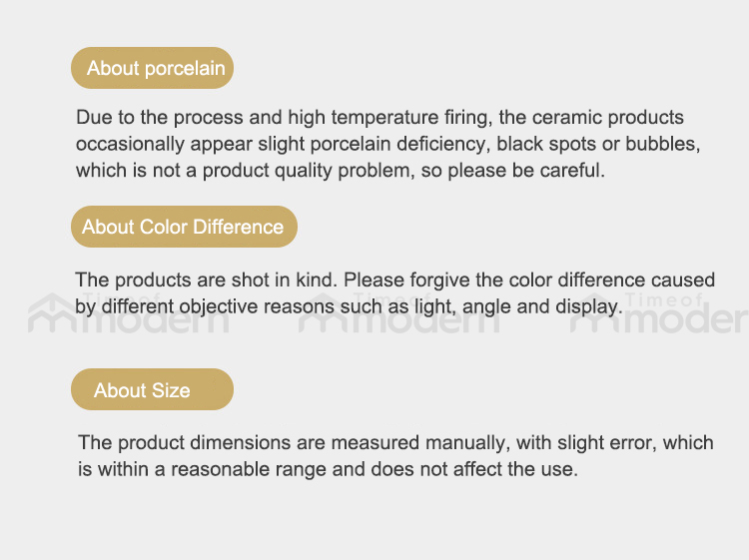This screenshot has width=749, height=560.
Task: Click the line 'is within a reasonable range'
Action: tap(328, 469)
